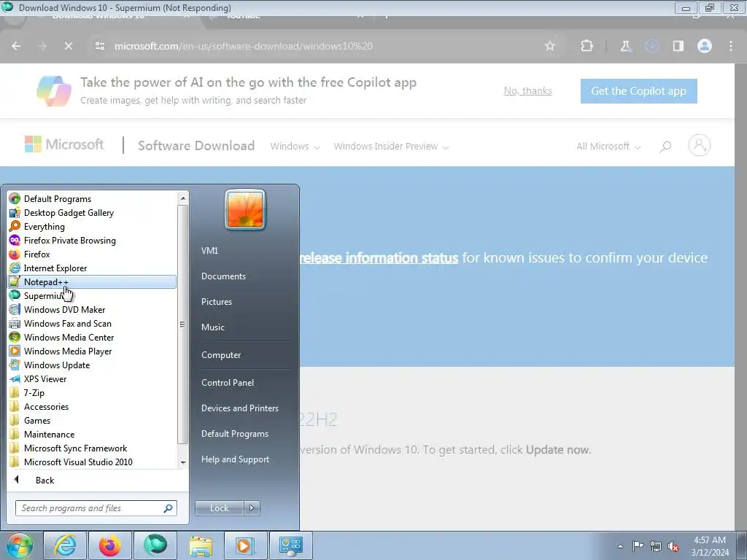747x560 pixels.
Task: Open Windows Update
Action: coord(93,365)
